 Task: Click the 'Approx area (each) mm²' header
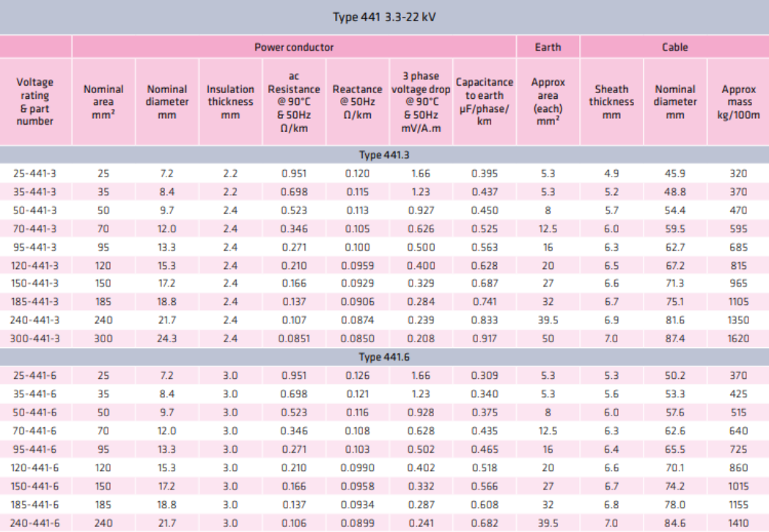pos(548,102)
